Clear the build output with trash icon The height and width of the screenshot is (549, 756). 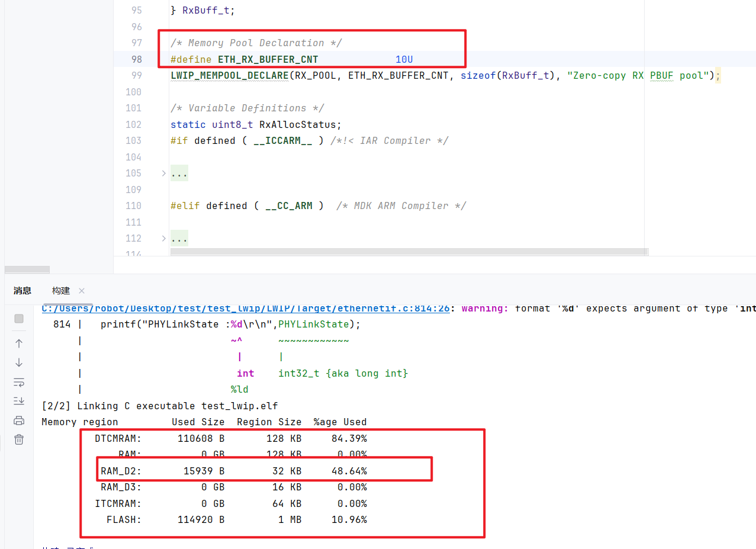point(19,439)
